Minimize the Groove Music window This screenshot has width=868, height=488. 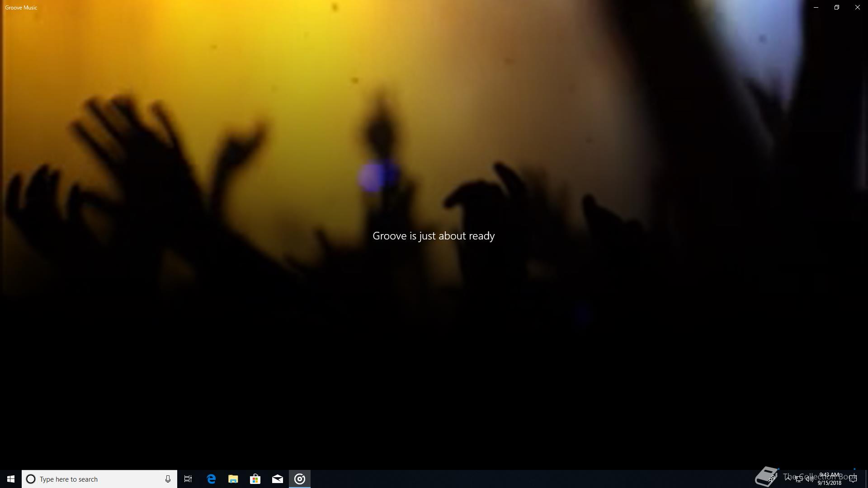coord(816,7)
